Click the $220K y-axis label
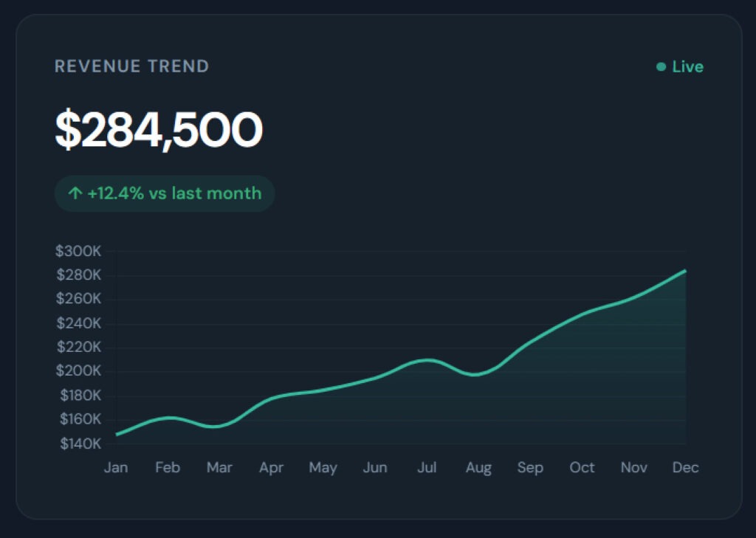Viewport: 756px width, 538px height. [78, 347]
